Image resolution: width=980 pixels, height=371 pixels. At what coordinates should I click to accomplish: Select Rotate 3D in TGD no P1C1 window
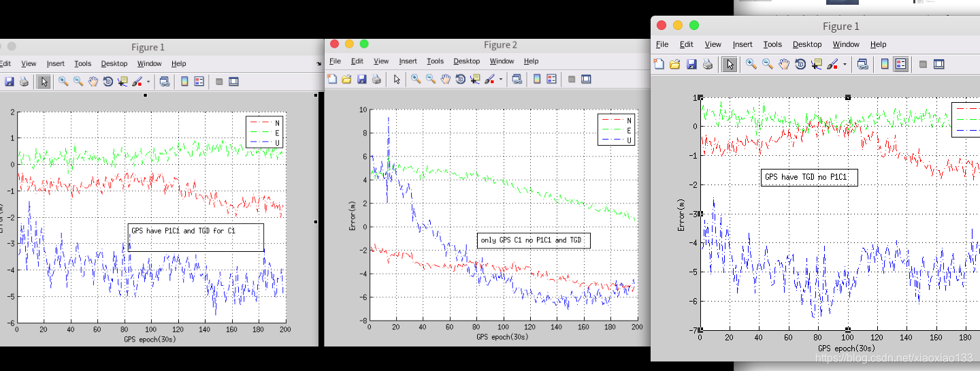(800, 64)
